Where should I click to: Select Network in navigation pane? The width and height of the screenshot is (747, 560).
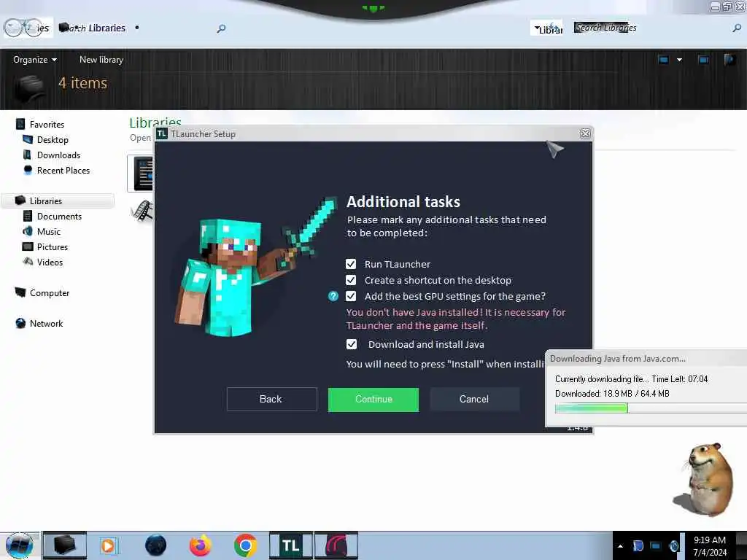pos(46,323)
